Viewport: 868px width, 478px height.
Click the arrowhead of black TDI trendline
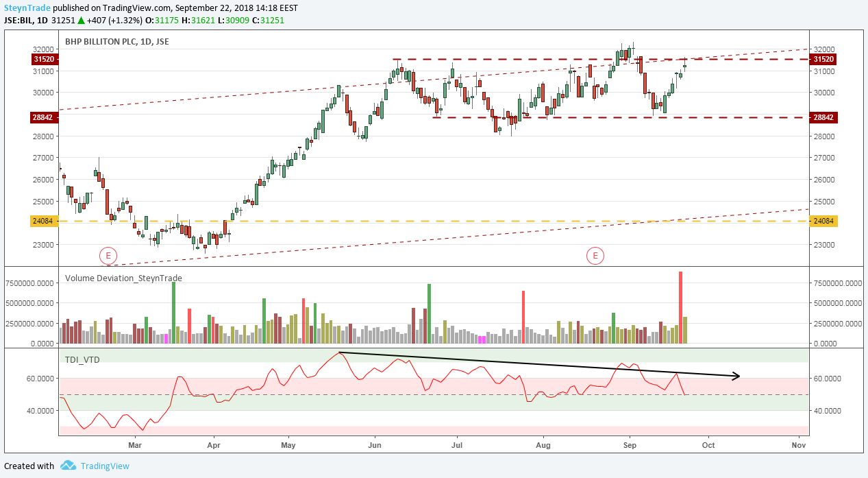click(737, 375)
